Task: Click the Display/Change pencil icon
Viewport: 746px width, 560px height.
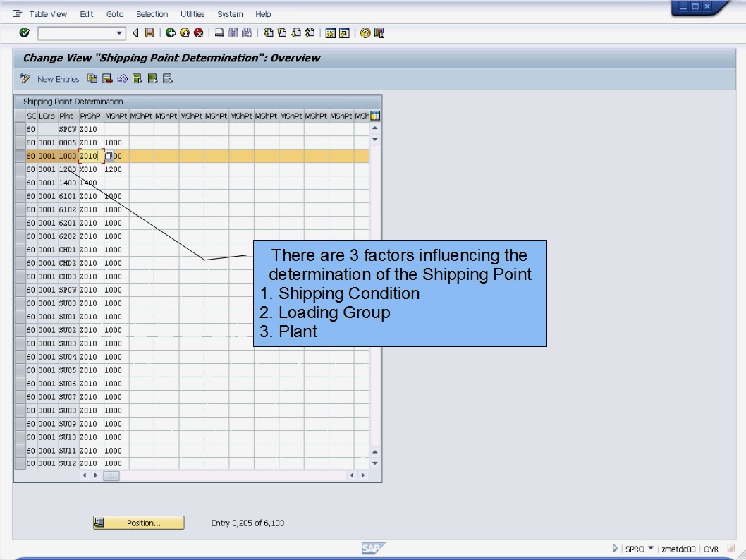Action: 25,78
